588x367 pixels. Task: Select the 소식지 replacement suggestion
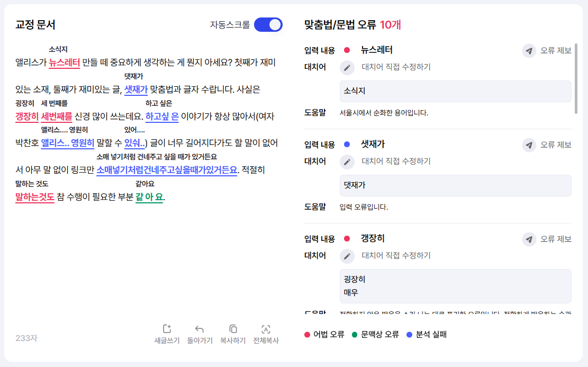click(355, 91)
